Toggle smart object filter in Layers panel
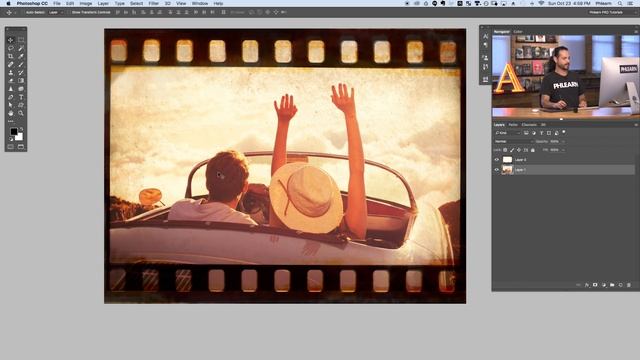The image size is (640, 360). pos(556,133)
